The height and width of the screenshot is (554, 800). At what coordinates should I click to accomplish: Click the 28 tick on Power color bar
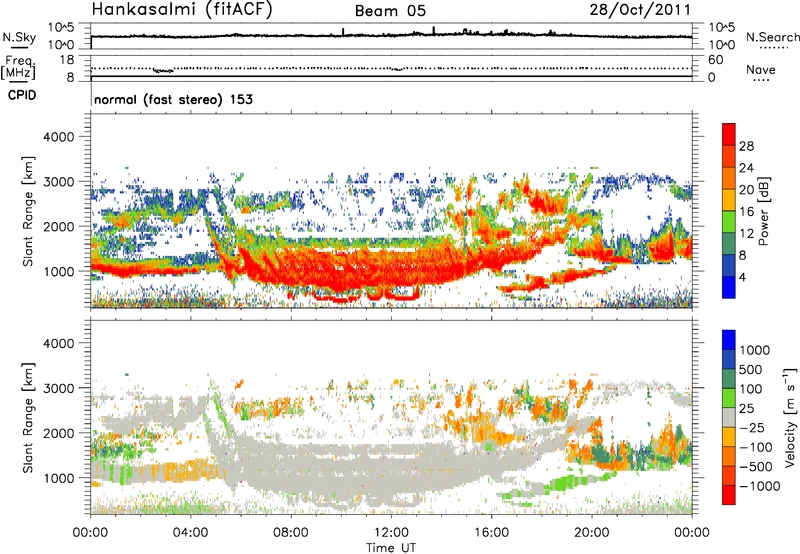pos(746,146)
